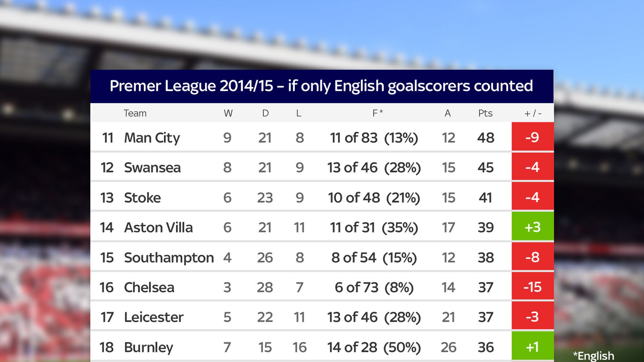Click the "D" draws column header
The image size is (644, 362).
click(x=265, y=113)
